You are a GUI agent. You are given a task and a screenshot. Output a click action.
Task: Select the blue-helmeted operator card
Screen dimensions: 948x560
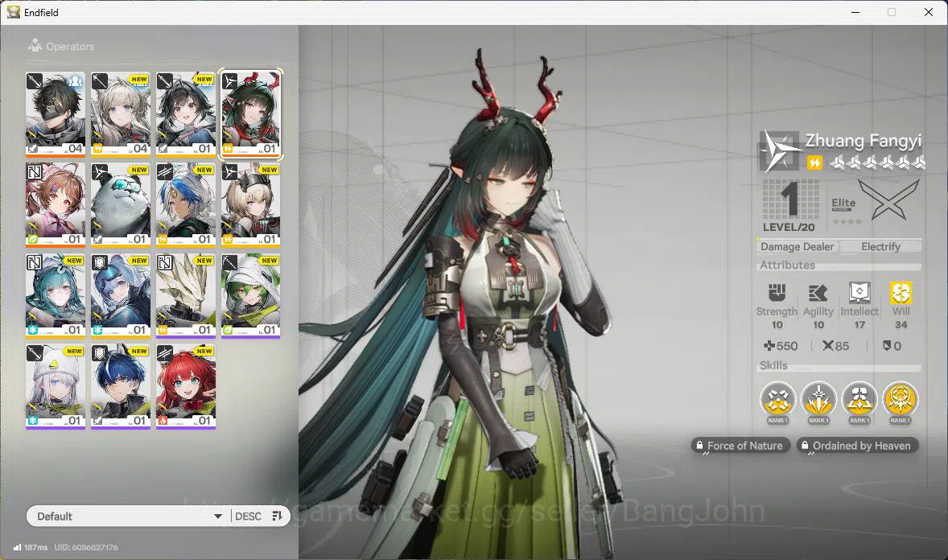121,295
